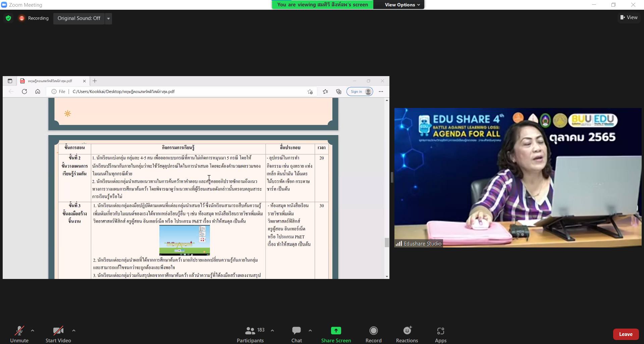Click the PDF vertical scrollbar thumb
Viewport: 644px width, 344px height.
click(x=387, y=242)
